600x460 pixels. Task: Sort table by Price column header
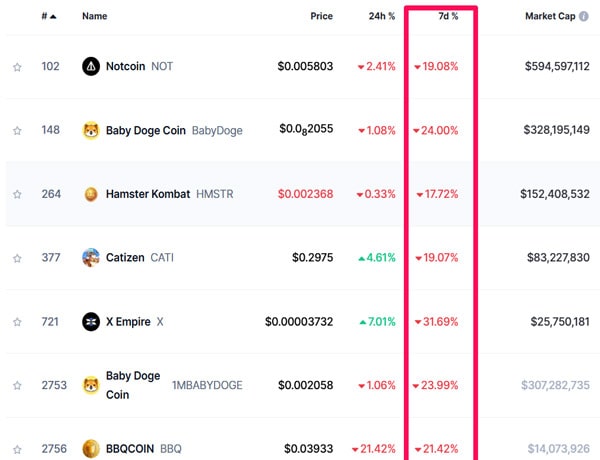click(321, 16)
